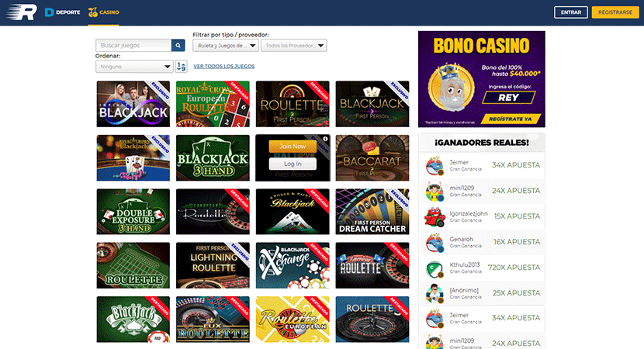This screenshot has width=644, height=349.
Task: Click the 25X APUESTA winner entry
Action: pyautogui.click(x=482, y=293)
